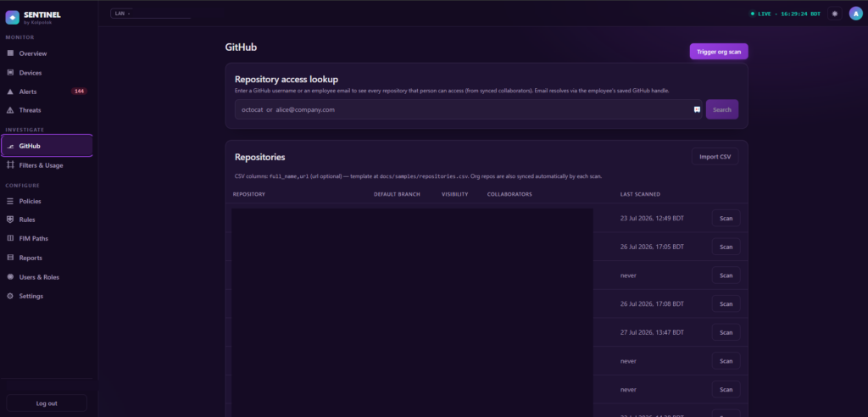This screenshot has width=868, height=417.
Task: Click the LAST SCANNED column header
Action: 640,194
